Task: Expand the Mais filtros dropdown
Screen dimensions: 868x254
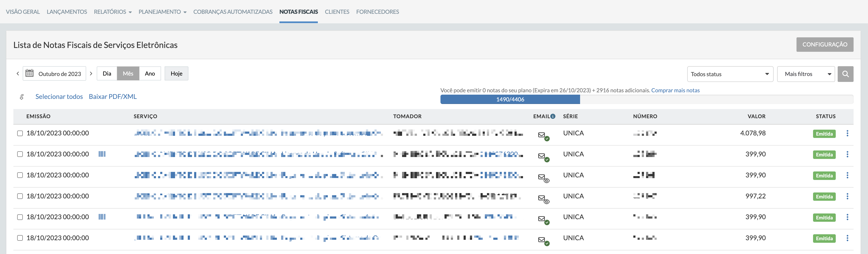Action: point(806,74)
